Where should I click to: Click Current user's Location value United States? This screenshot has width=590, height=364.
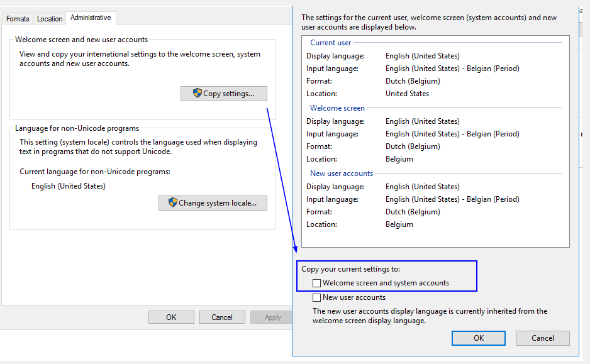point(407,94)
